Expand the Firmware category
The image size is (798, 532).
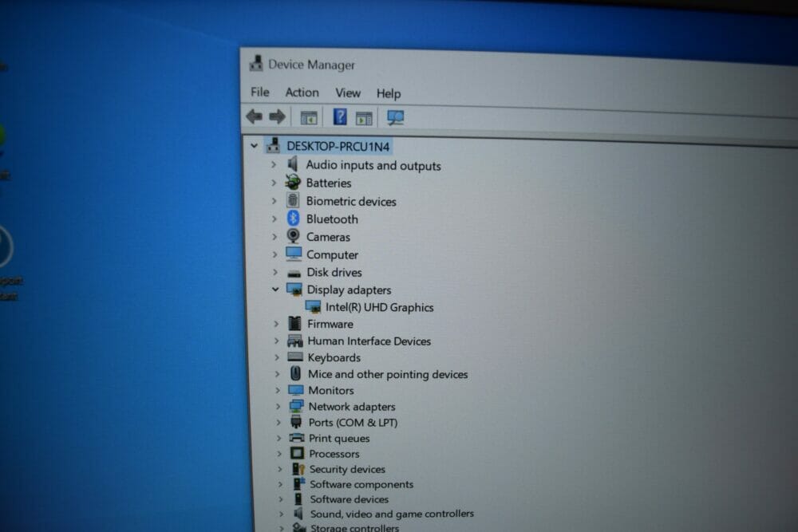click(x=276, y=324)
